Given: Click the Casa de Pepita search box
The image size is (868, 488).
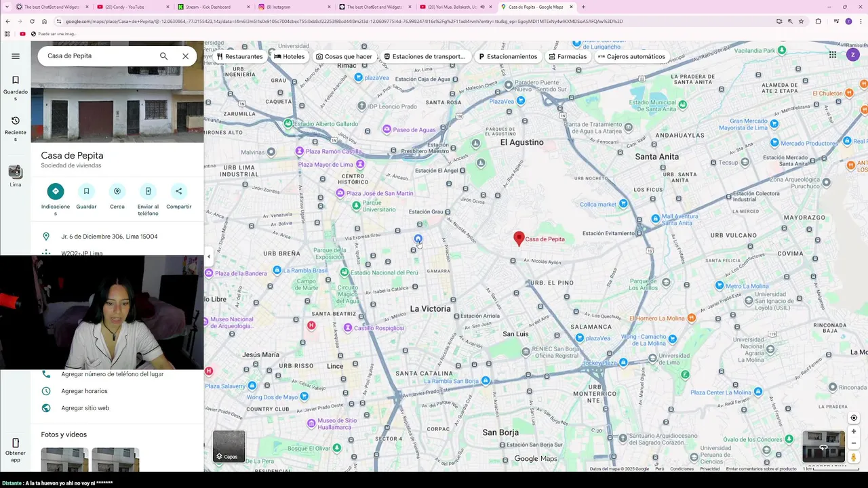Looking at the screenshot, I should [98, 56].
